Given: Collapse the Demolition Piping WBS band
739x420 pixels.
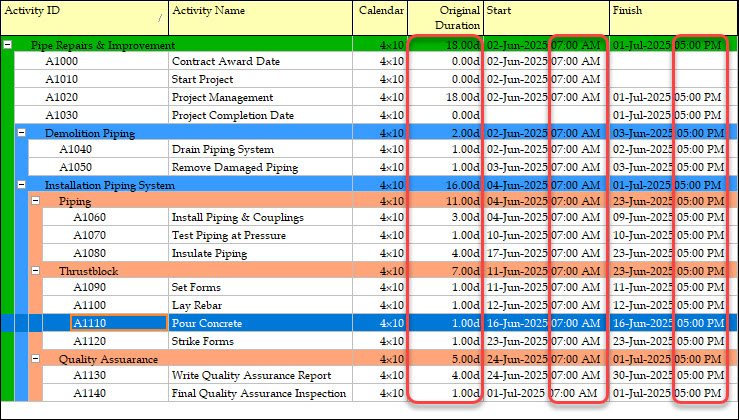Looking at the screenshot, I should pos(22,133).
